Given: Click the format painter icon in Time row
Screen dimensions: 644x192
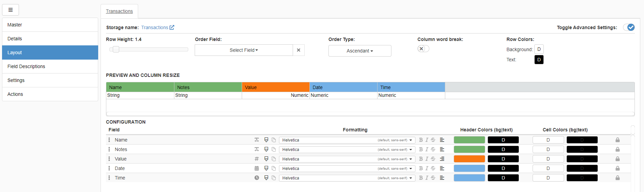Looking at the screenshot, I should click(x=266, y=178).
